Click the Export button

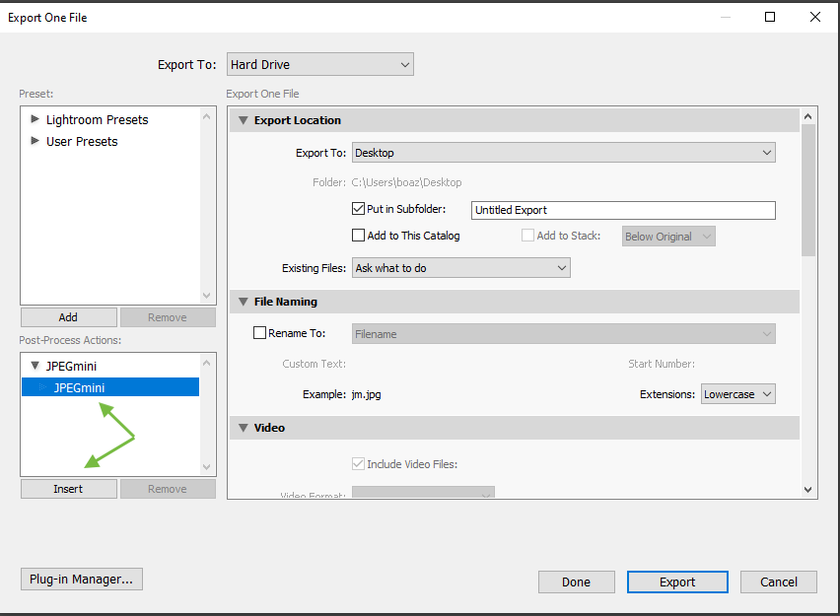(x=677, y=582)
